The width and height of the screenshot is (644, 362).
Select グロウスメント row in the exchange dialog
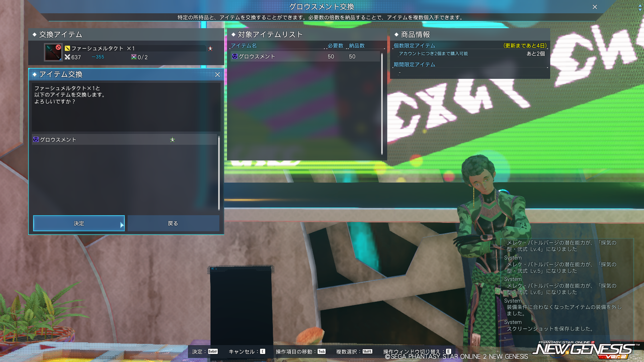point(125,140)
